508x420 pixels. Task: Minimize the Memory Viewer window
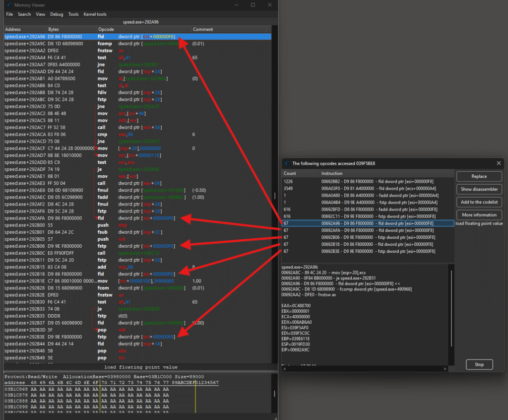pos(237,5)
